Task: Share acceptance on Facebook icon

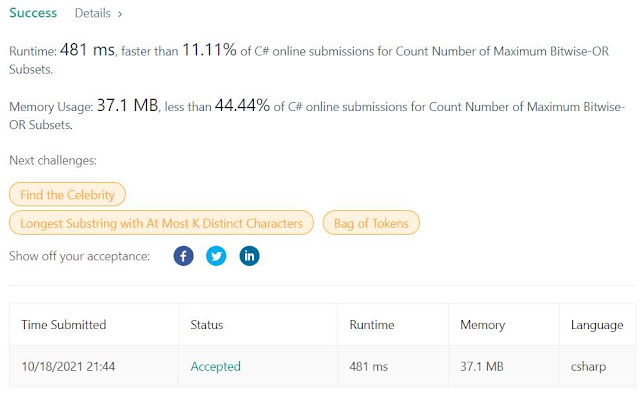Action: pyautogui.click(x=183, y=256)
